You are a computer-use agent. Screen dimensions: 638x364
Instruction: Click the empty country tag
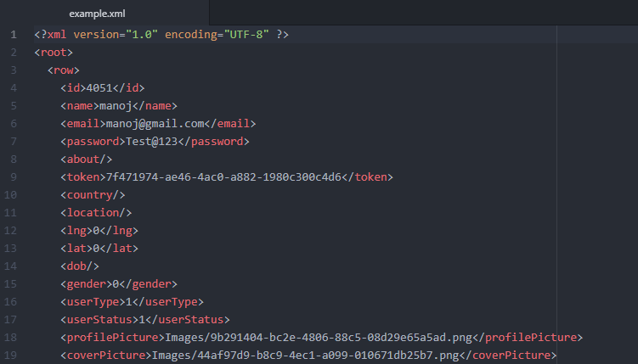(x=93, y=195)
